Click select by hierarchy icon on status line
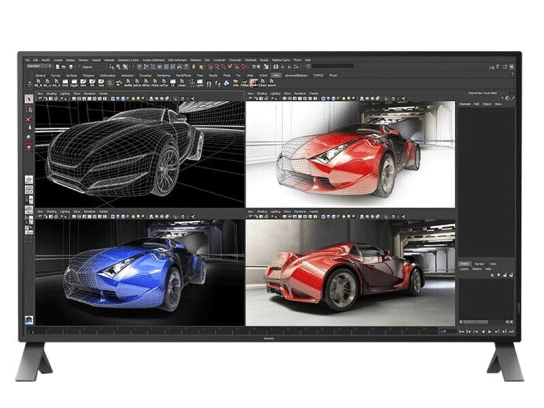 (x=112, y=67)
